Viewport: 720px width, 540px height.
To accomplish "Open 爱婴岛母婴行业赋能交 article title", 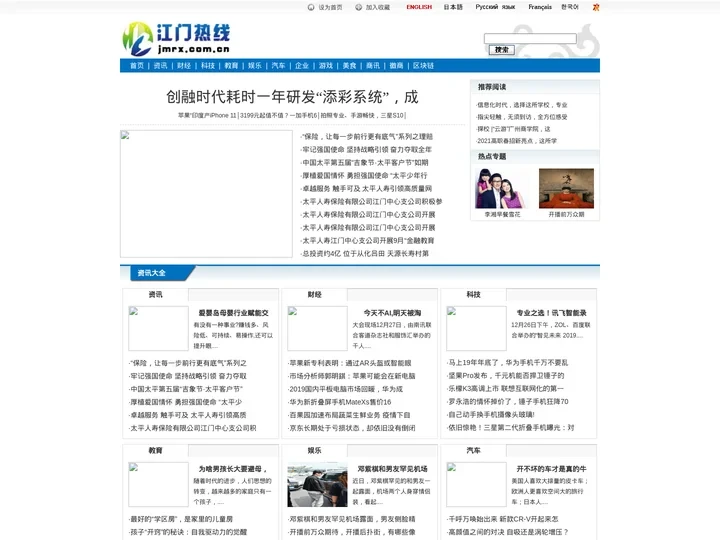I will coord(233,313).
